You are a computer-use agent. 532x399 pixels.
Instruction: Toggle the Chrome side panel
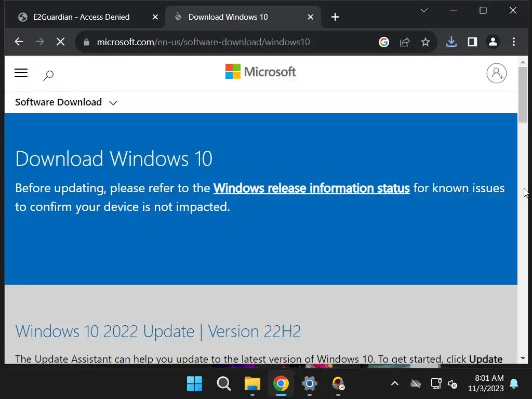tap(472, 42)
